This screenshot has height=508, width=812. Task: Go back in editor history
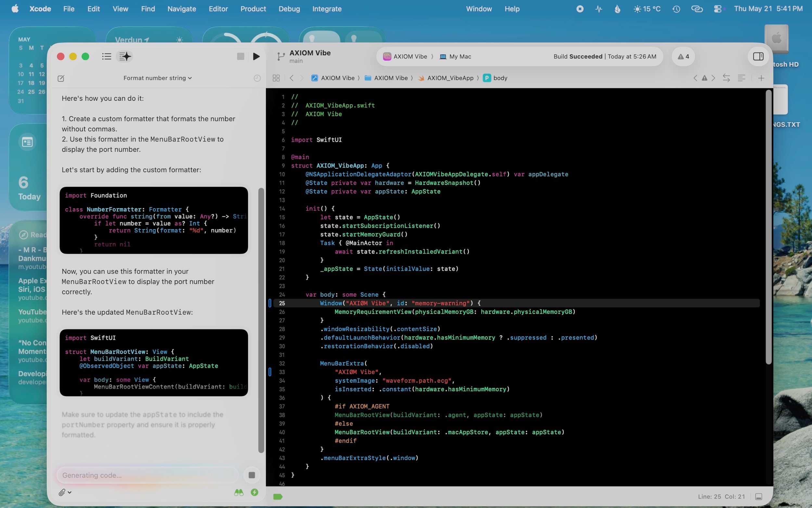click(291, 78)
